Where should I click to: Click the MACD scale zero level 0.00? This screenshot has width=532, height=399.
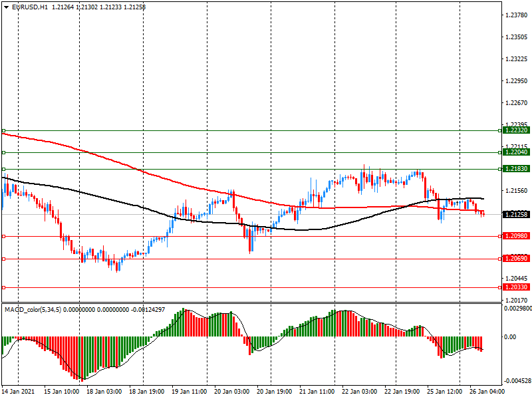[510, 336]
